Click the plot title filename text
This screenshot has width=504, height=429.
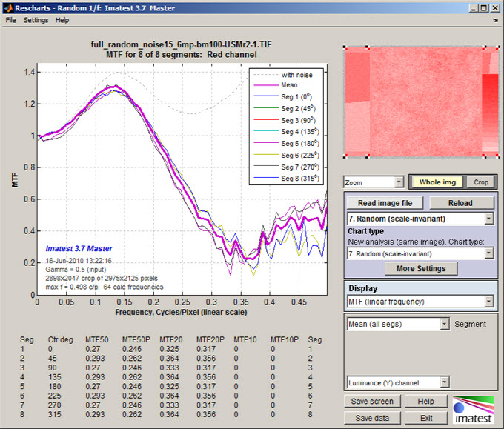coord(182,44)
